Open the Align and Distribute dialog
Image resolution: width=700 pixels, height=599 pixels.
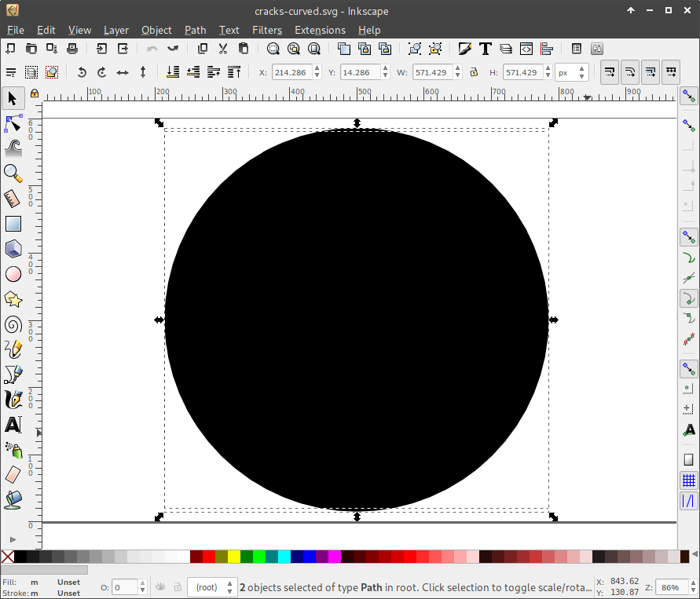click(x=547, y=48)
